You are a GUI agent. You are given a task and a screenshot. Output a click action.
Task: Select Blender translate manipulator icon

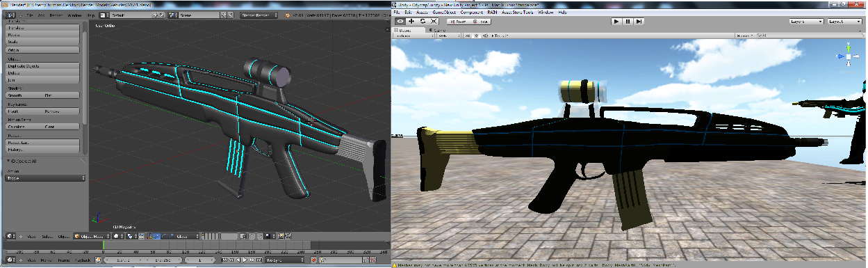(x=157, y=236)
